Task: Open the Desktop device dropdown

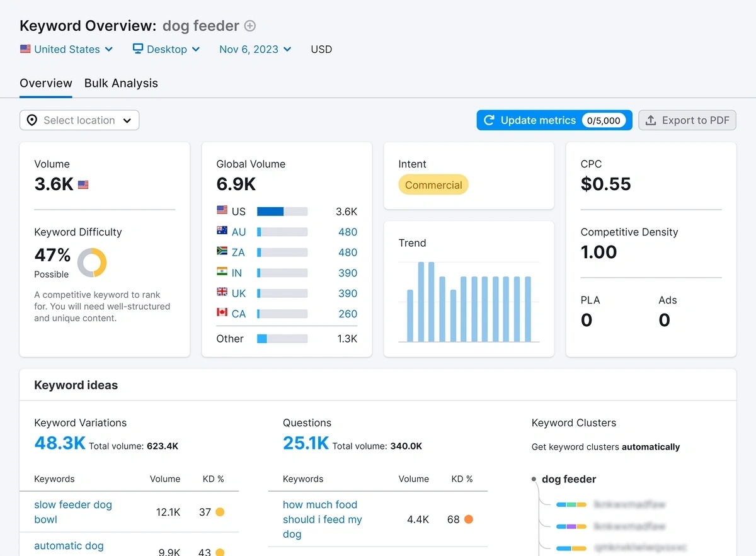Action: [166, 49]
